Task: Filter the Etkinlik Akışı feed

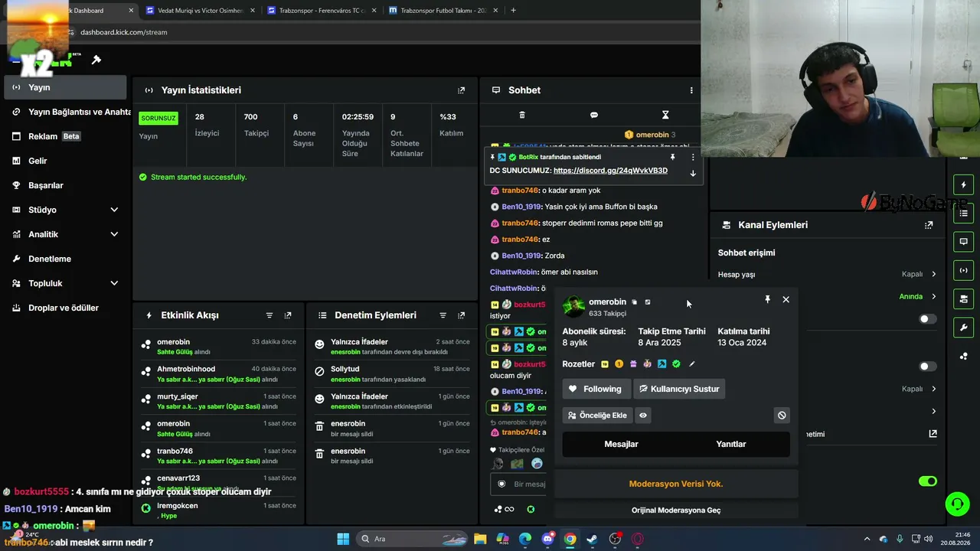Action: pos(269,315)
